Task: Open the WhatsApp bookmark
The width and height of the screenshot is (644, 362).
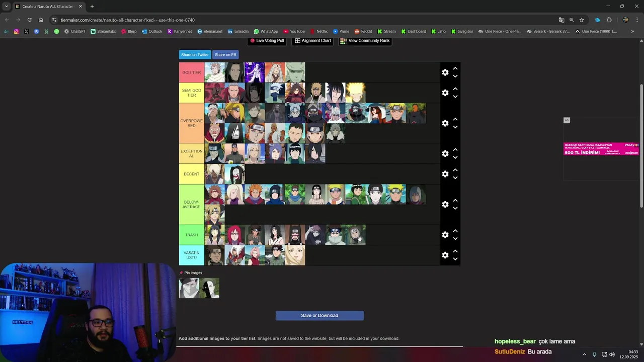Action: tap(266, 31)
